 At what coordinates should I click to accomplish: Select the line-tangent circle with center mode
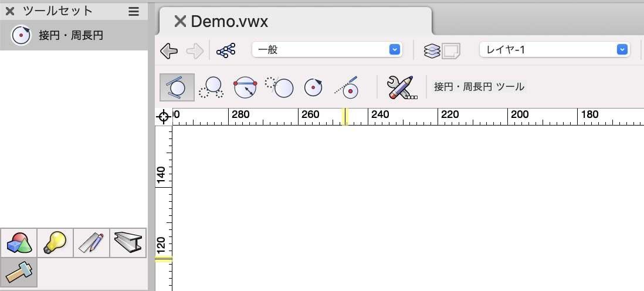[346, 87]
